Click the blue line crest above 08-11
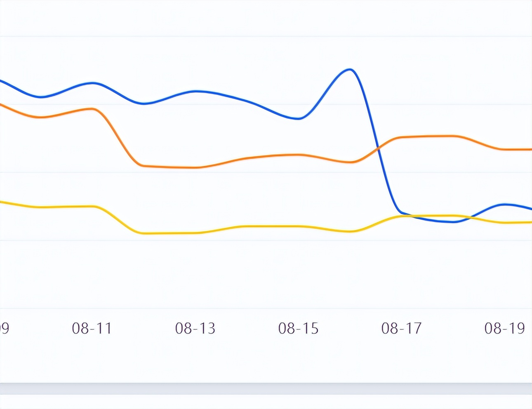The height and width of the screenshot is (409, 532). (92, 83)
